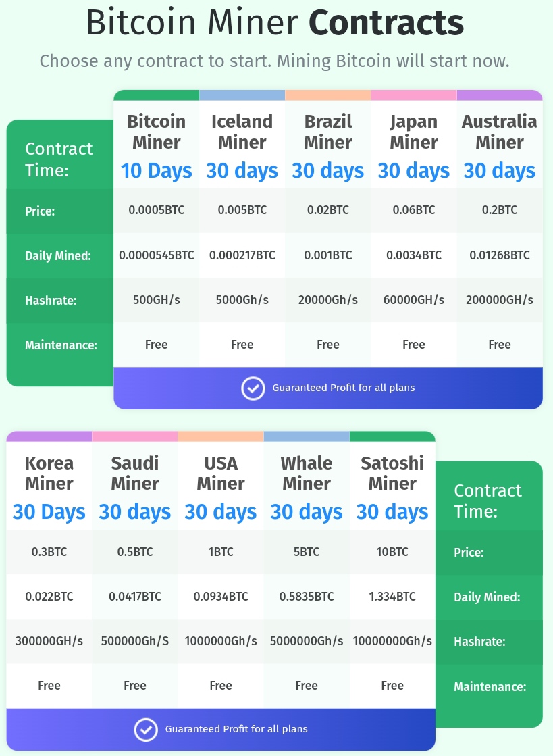Select the USA Miner 30 days plan
The height and width of the screenshot is (756, 553).
click(x=221, y=486)
